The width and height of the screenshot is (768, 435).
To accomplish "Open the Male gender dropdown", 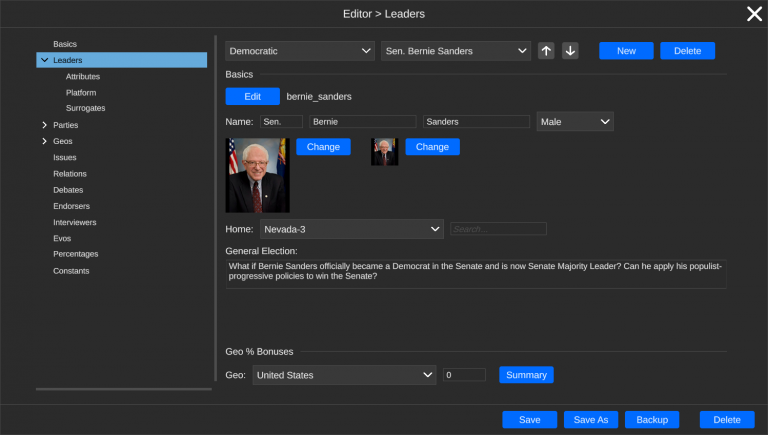I will click(x=575, y=121).
